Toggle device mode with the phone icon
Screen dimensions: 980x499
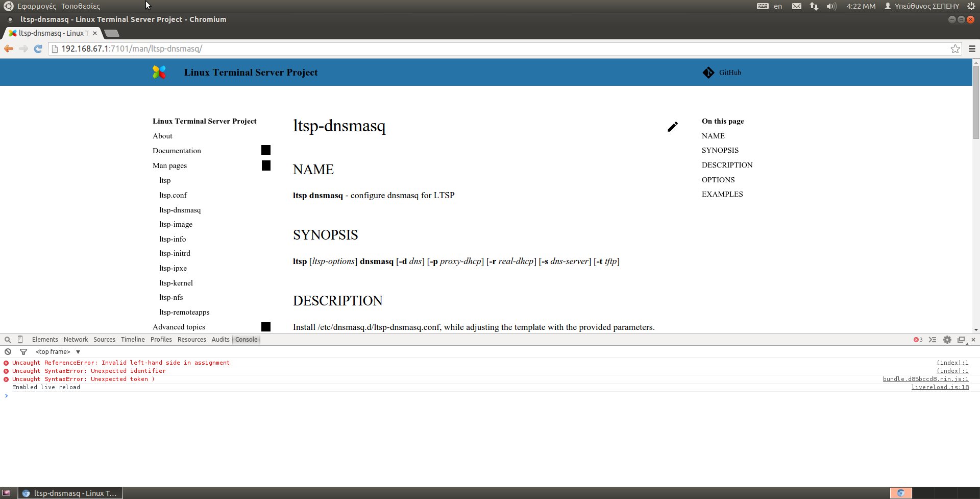[19, 339]
